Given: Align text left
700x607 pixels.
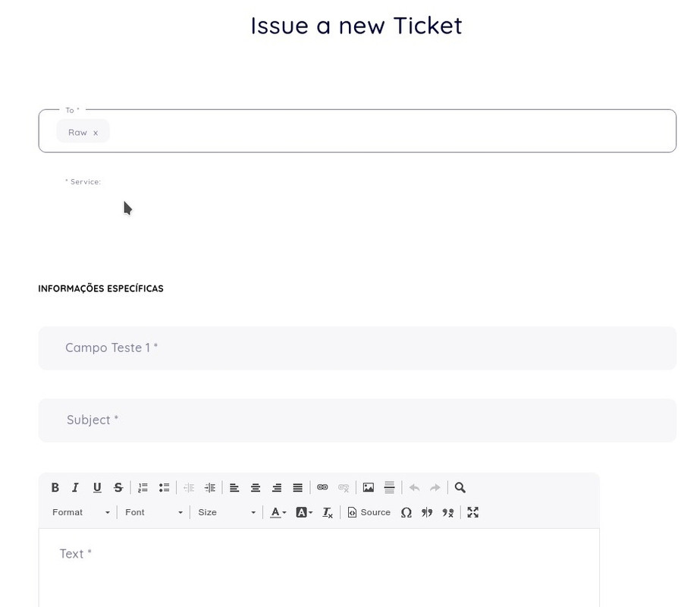Looking at the screenshot, I should tap(234, 488).
